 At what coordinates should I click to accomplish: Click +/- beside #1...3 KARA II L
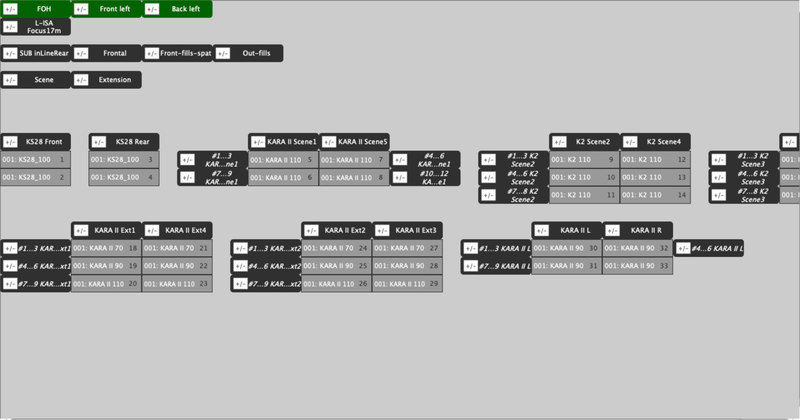tap(470, 249)
